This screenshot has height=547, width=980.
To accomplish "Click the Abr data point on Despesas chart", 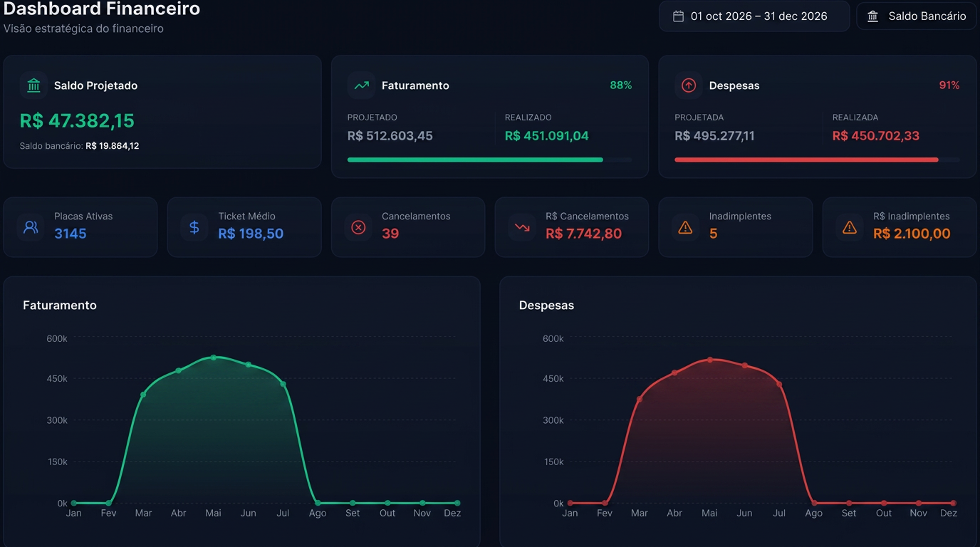I will coord(674,373).
